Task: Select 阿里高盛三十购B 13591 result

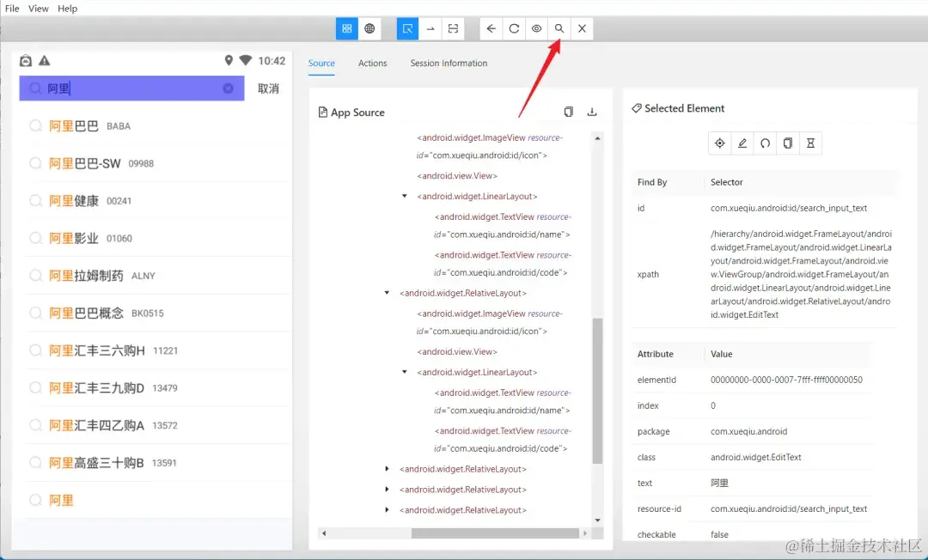Action: 158,462
